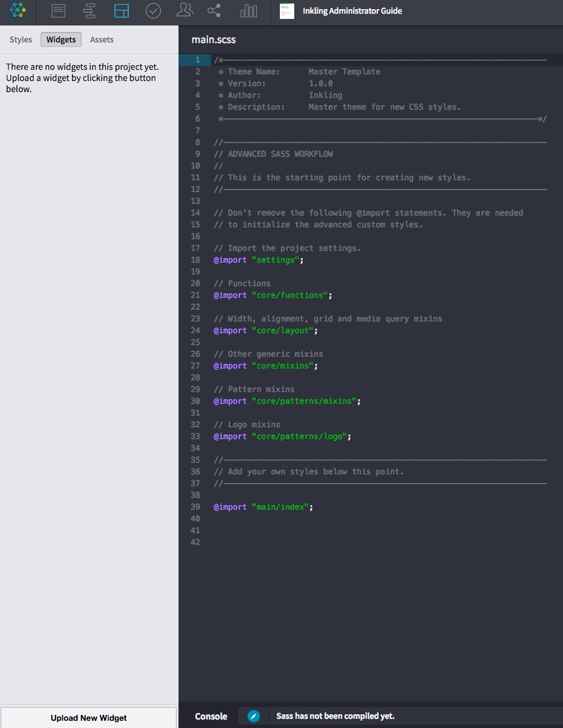
Task: Select the structure hierarchy icon
Action: 89,11
